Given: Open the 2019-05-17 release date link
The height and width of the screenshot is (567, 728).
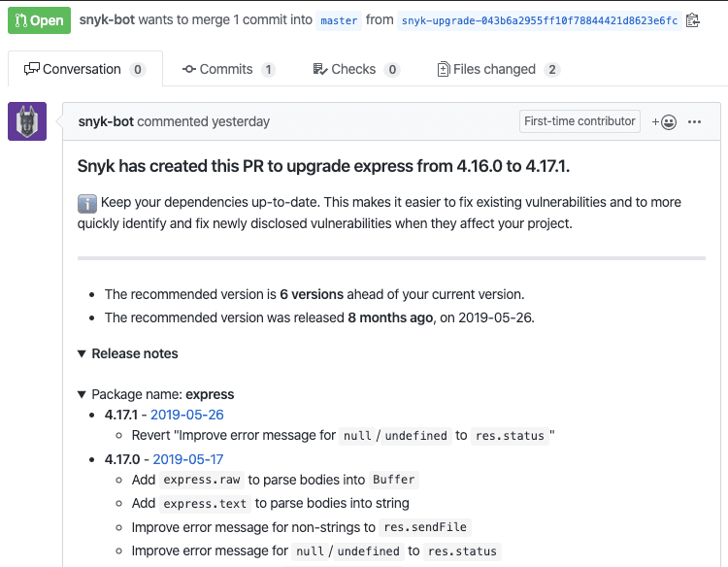Looking at the screenshot, I should click(x=188, y=459).
